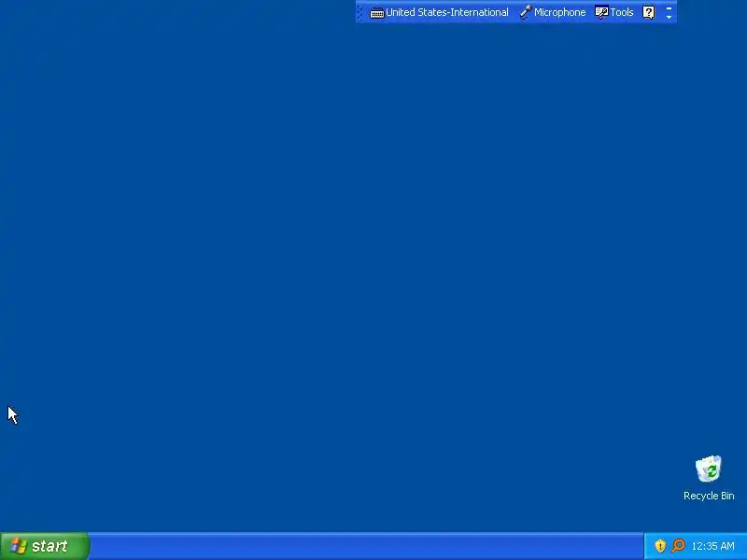Click the yellow security shield tray icon
747x560 pixels.
(x=660, y=546)
